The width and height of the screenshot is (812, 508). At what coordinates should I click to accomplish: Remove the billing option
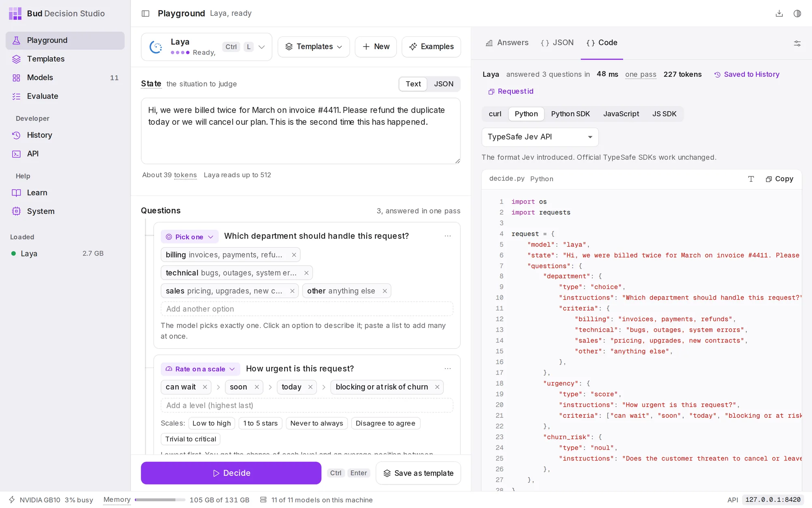[294, 255]
